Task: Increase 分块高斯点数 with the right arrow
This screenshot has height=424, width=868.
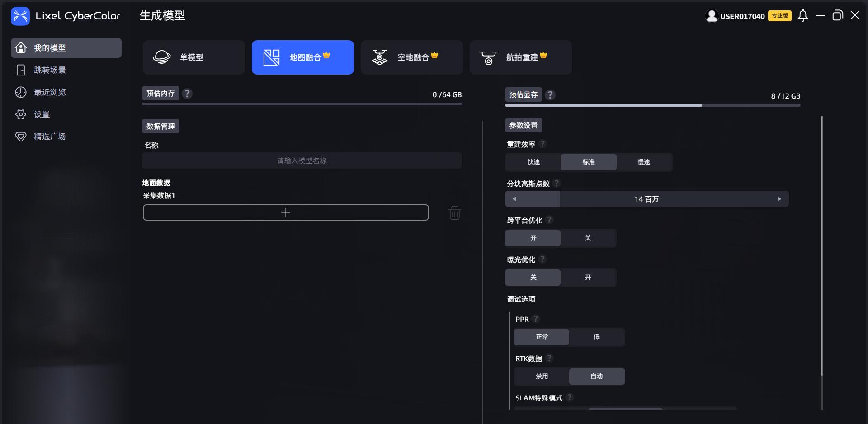Action: coord(779,199)
